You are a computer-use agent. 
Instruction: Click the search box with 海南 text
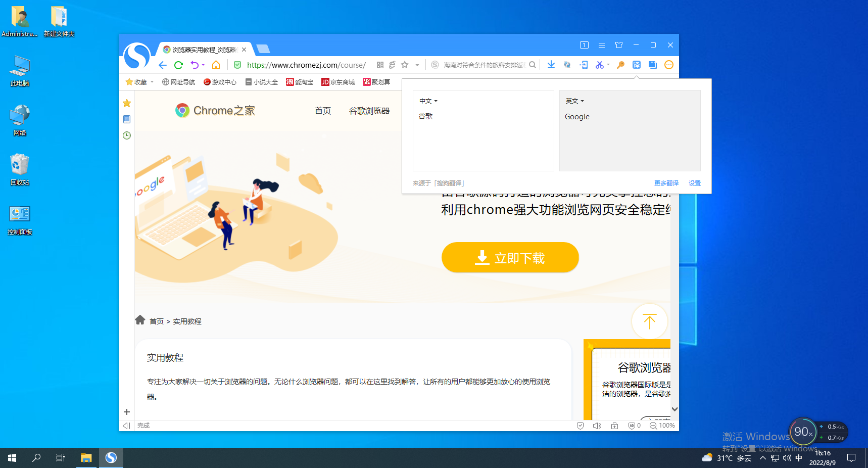point(484,65)
